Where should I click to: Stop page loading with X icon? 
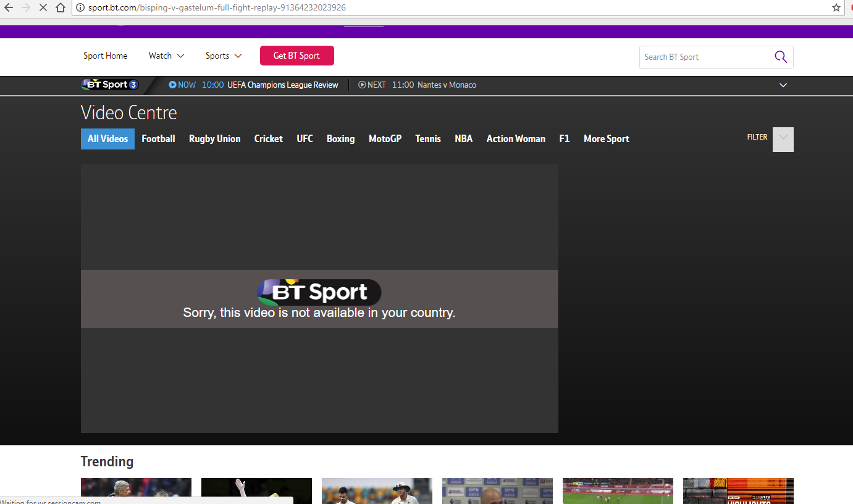(x=43, y=8)
